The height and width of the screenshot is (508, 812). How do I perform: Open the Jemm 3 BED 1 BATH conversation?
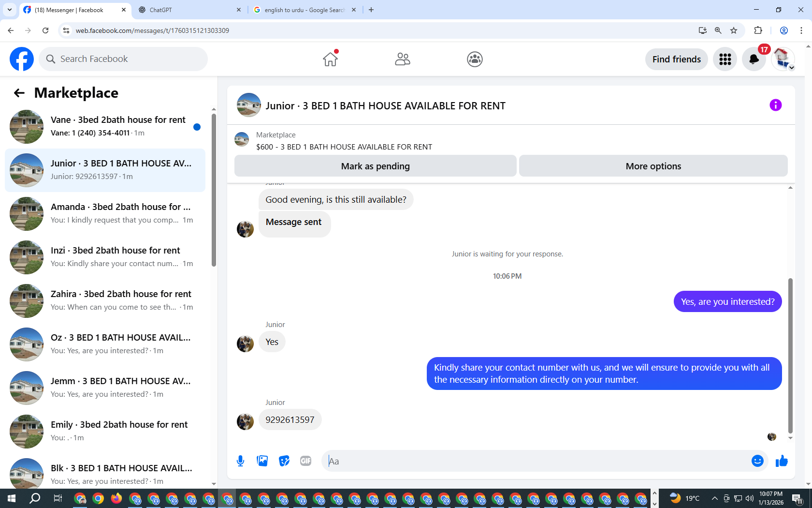click(x=105, y=388)
